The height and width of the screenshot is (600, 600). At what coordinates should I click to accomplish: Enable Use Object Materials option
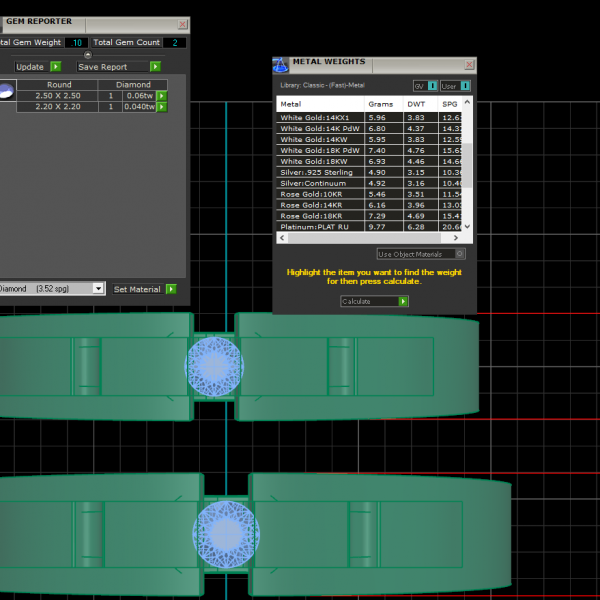click(459, 254)
